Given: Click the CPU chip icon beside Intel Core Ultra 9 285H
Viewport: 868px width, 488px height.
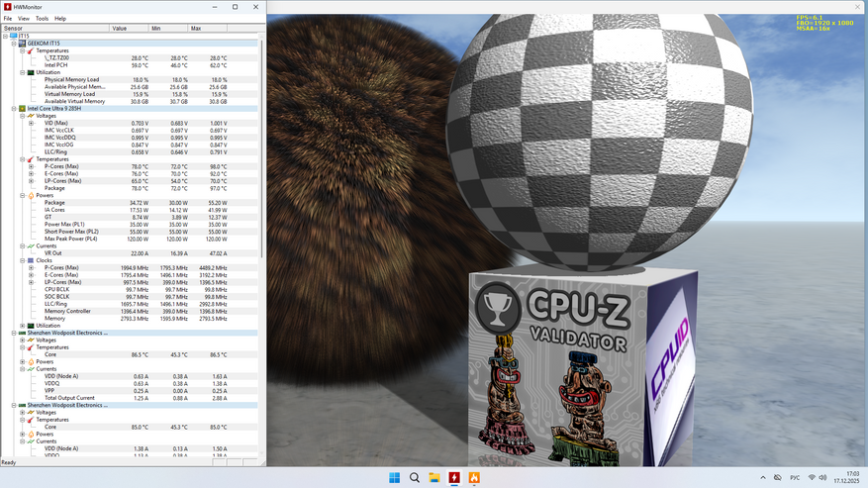Looking at the screenshot, I should 22,109.
